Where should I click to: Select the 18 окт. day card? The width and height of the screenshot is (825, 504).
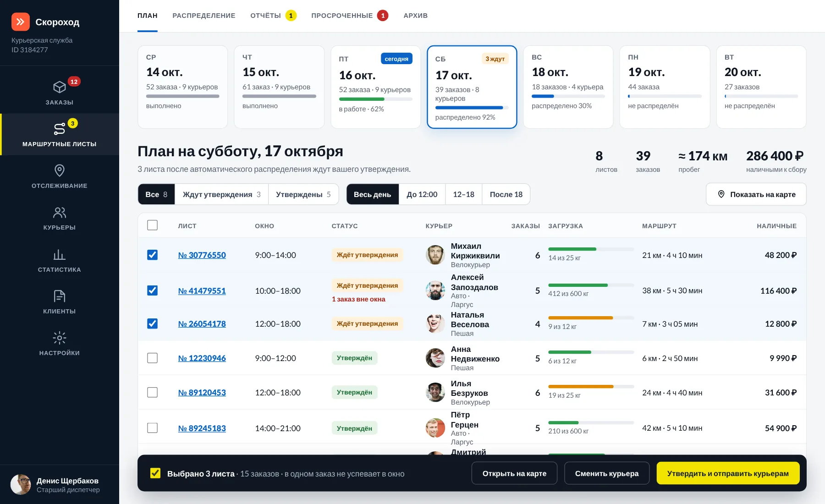pyautogui.click(x=568, y=87)
